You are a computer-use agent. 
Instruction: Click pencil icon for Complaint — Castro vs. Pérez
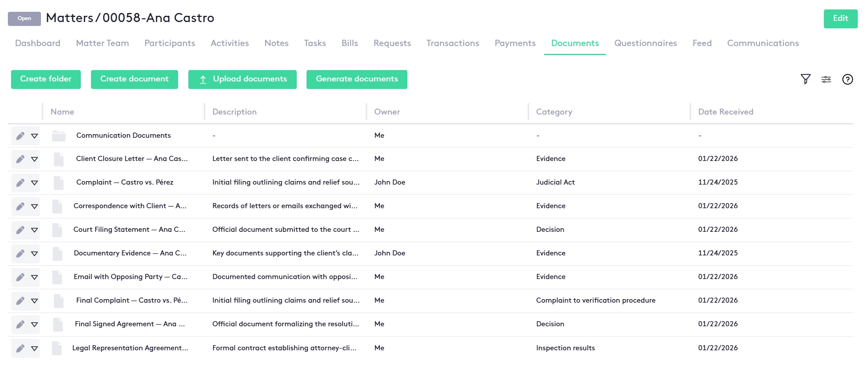pyautogui.click(x=20, y=183)
